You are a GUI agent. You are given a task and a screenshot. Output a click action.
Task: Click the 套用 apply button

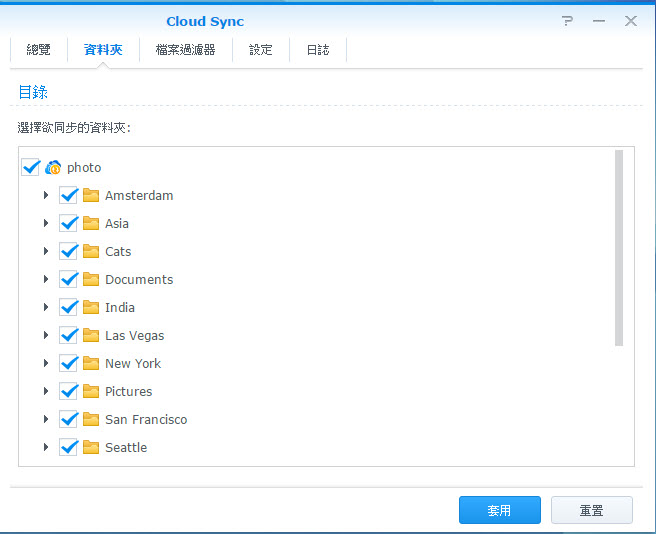(x=500, y=510)
